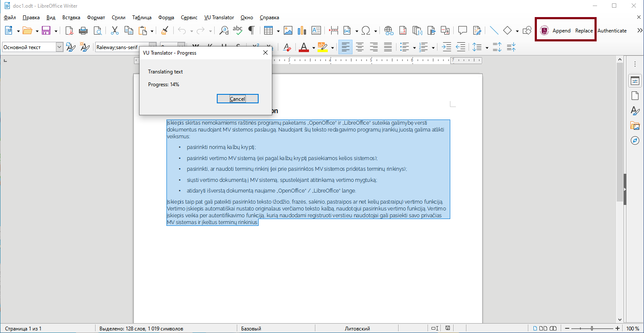Screen dimensions: 644x333
Task: Click the diamond Basic Shapes icon
Action: (x=507, y=31)
